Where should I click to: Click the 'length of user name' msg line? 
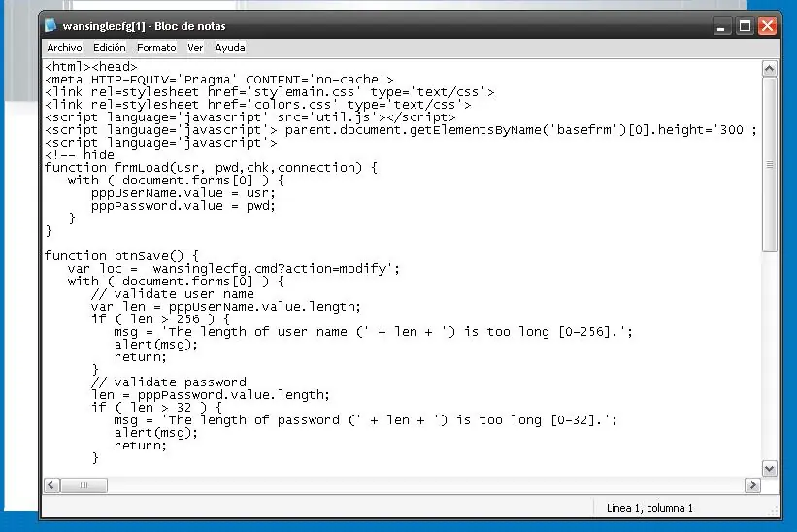373,332
